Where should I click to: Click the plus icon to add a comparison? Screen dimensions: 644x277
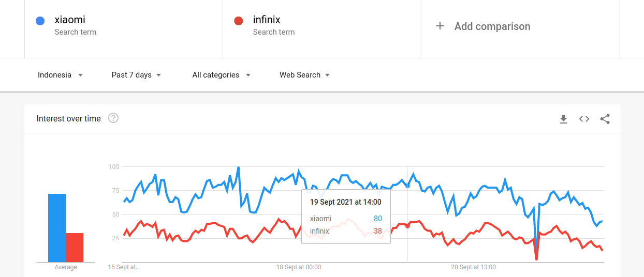440,26
